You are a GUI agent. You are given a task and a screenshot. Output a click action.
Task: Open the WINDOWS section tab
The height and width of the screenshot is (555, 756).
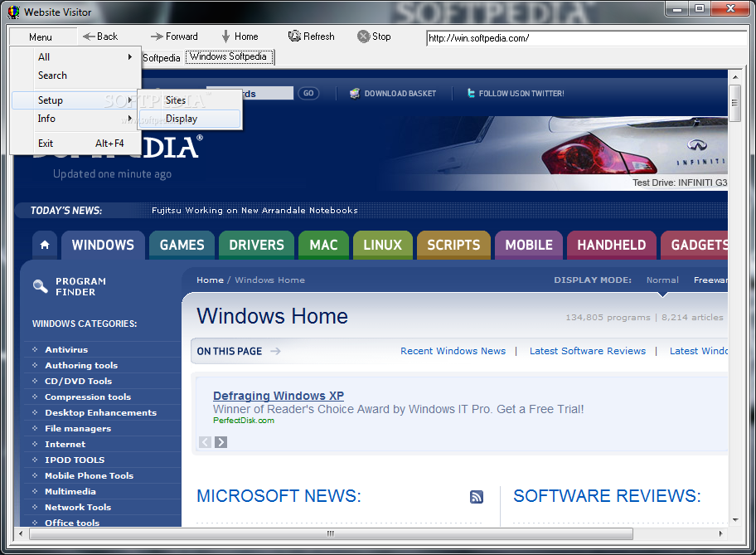(103, 246)
